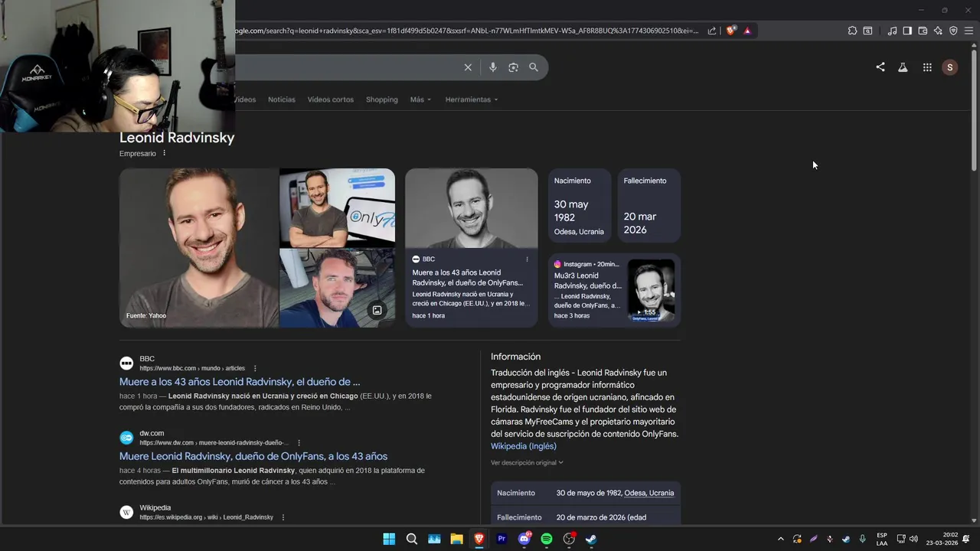
Task: Switch to the Videos cortos tab
Action: point(331,99)
